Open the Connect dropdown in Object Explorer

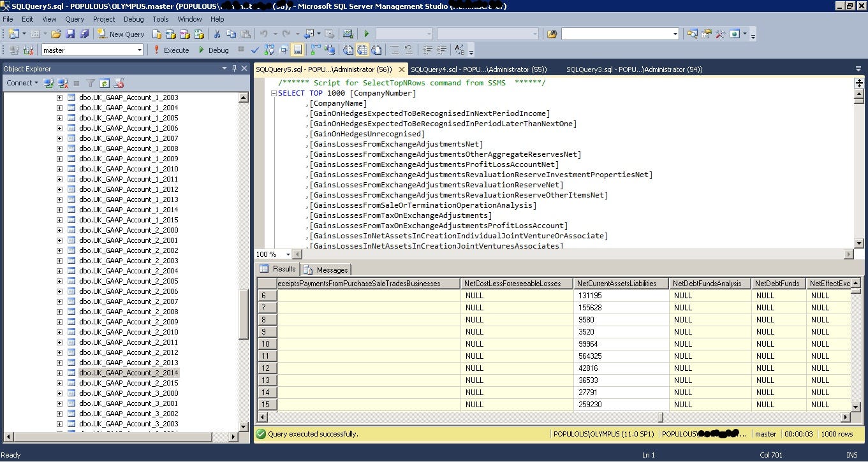(22, 83)
